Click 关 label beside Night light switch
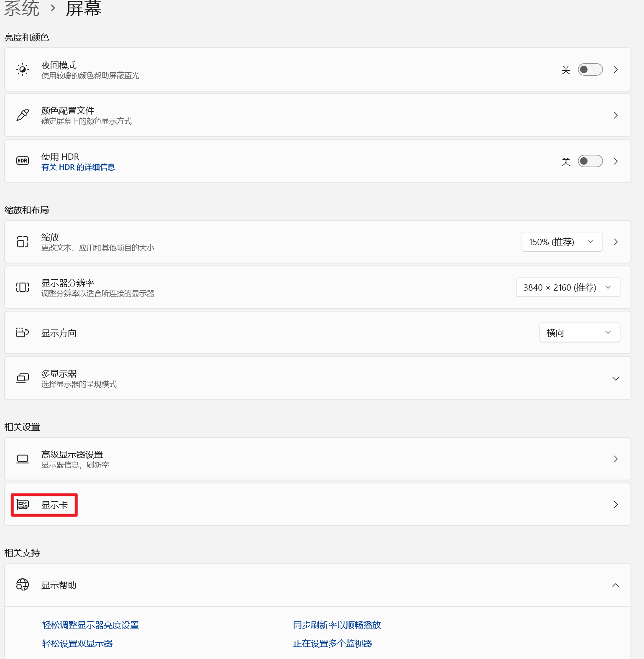The height and width of the screenshot is (659, 644). pyautogui.click(x=566, y=70)
